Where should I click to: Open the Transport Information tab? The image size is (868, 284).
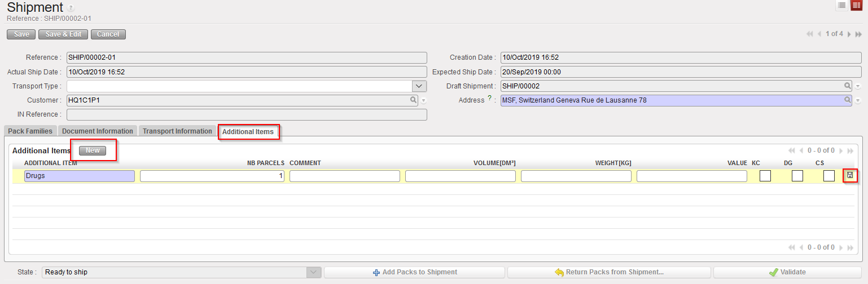177,131
